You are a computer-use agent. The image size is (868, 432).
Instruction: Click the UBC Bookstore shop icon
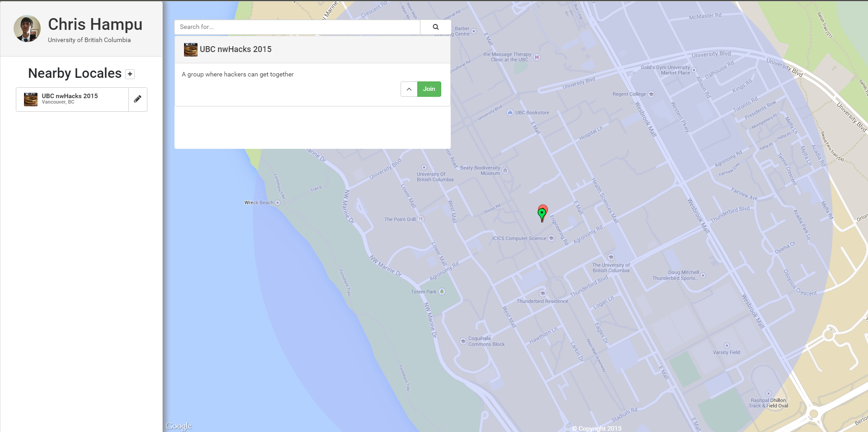[510, 113]
